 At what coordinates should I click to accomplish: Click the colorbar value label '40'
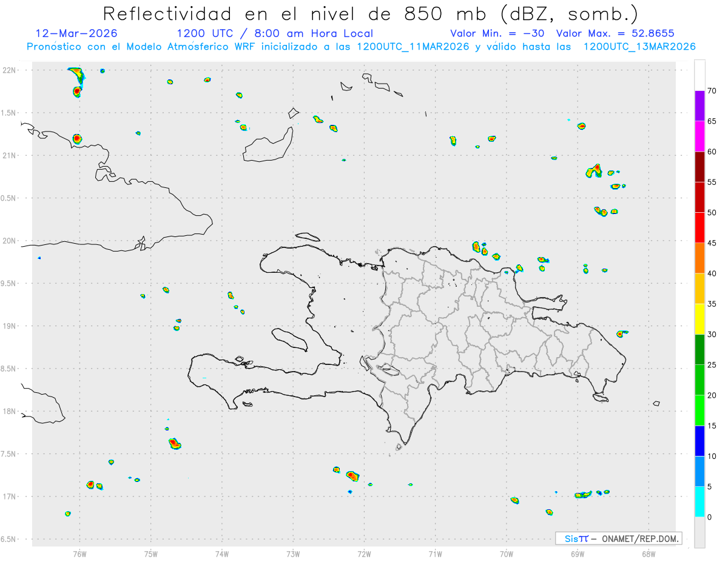coord(712,273)
